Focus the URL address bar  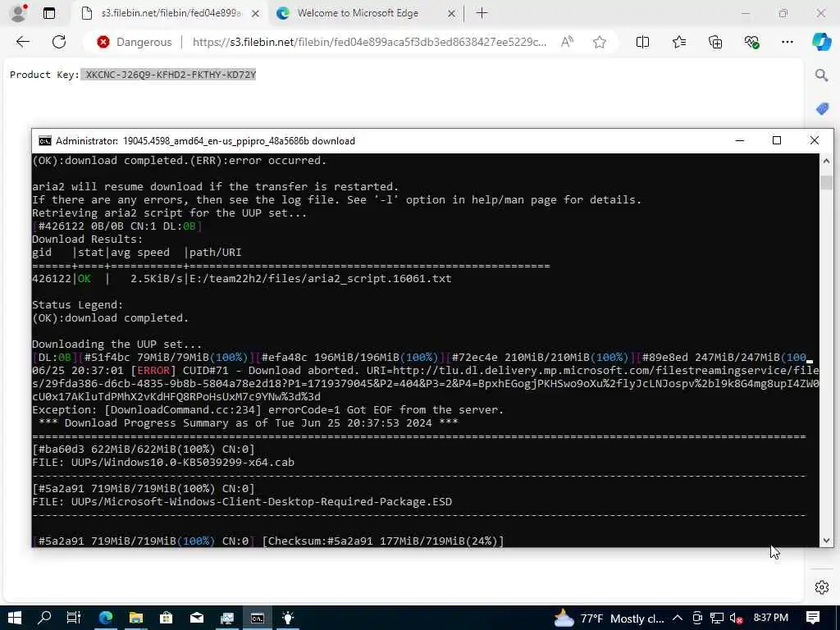370,42
